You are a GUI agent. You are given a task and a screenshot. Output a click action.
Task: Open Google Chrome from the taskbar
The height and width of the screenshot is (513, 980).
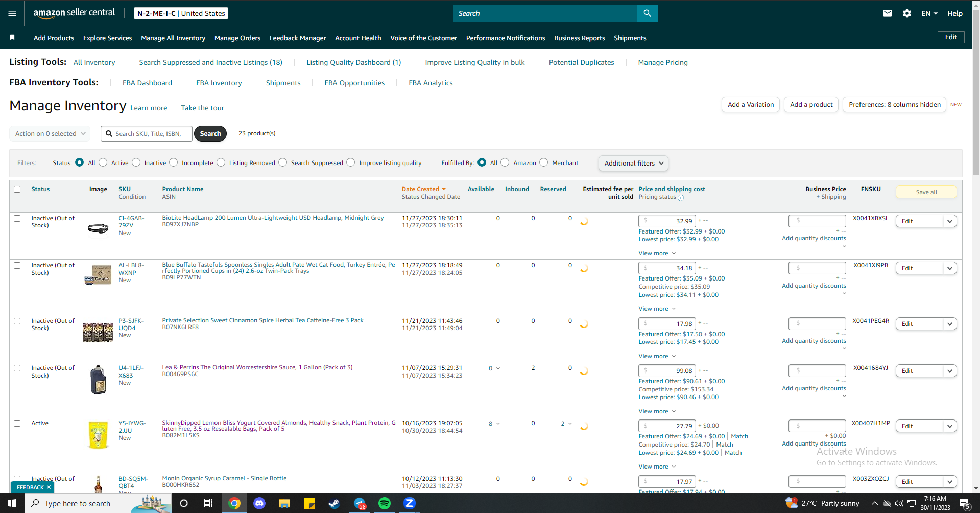(x=234, y=503)
